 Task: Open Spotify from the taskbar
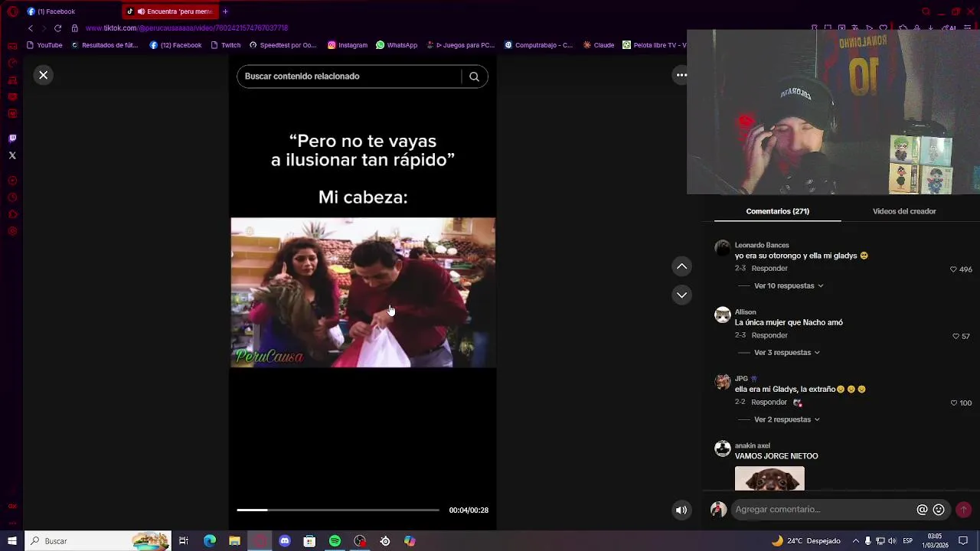335,541
